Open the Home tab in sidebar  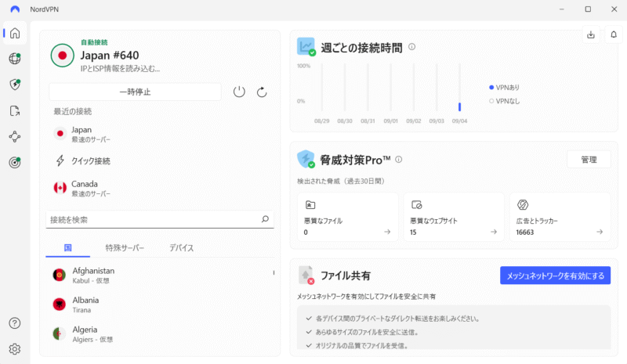15,33
